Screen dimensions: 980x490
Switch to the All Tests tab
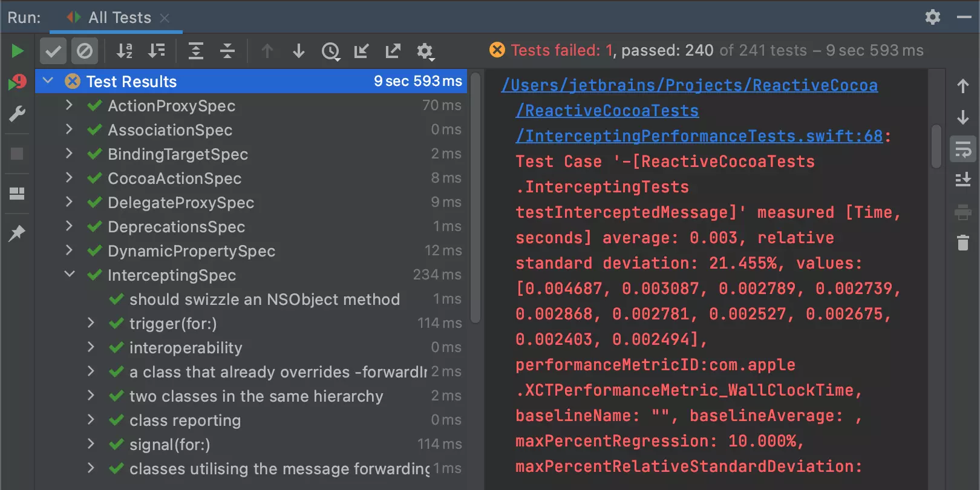pyautogui.click(x=119, y=18)
